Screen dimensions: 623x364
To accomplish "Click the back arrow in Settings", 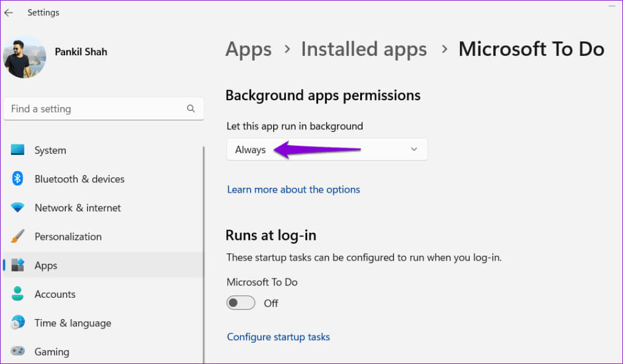I will click(9, 13).
